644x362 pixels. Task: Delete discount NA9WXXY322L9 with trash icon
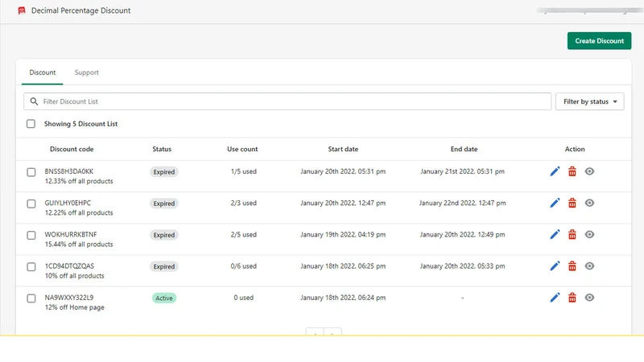(x=572, y=298)
